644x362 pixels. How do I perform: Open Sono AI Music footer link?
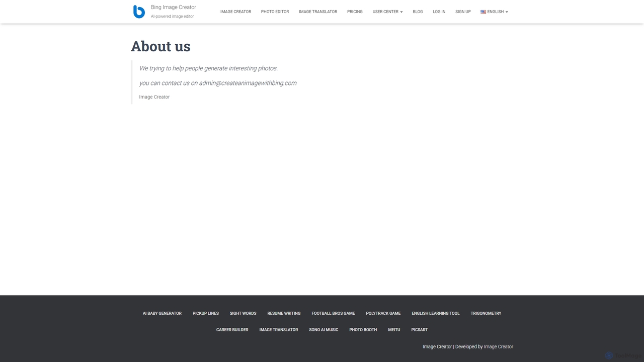[324, 330]
